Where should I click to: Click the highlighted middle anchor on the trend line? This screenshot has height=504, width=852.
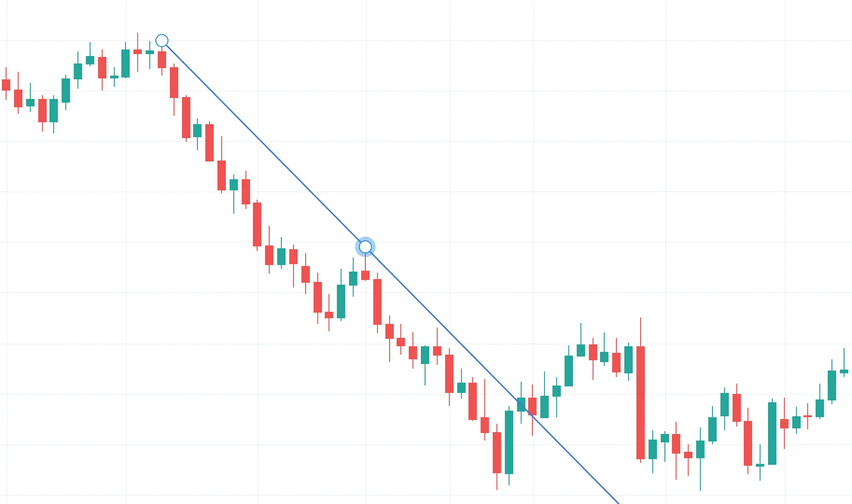pyautogui.click(x=365, y=246)
